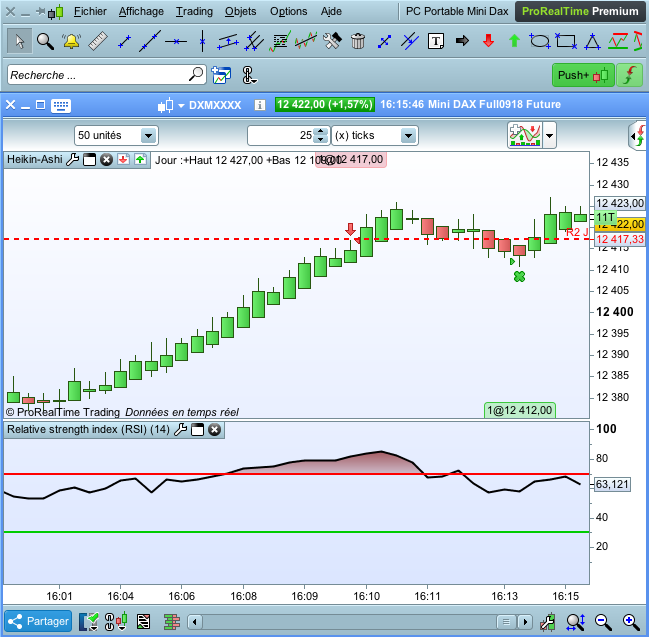The image size is (649, 637).
Task: Click the green button right of Push+
Action: (x=629, y=75)
